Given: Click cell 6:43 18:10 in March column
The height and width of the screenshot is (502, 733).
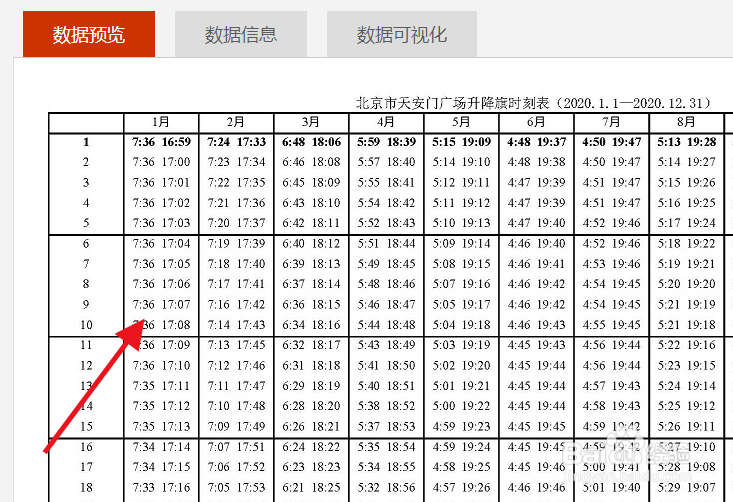Looking at the screenshot, I should point(311,203).
